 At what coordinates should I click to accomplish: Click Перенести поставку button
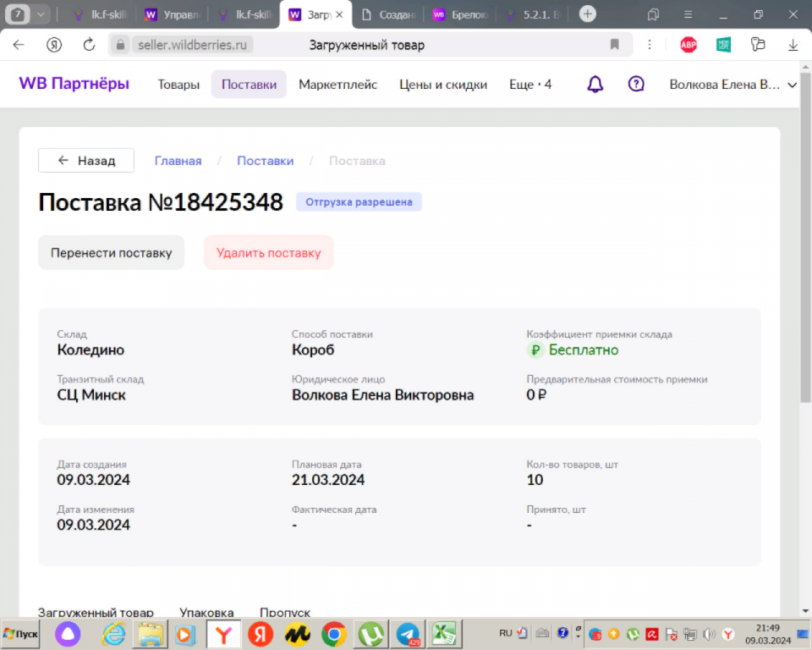point(112,253)
